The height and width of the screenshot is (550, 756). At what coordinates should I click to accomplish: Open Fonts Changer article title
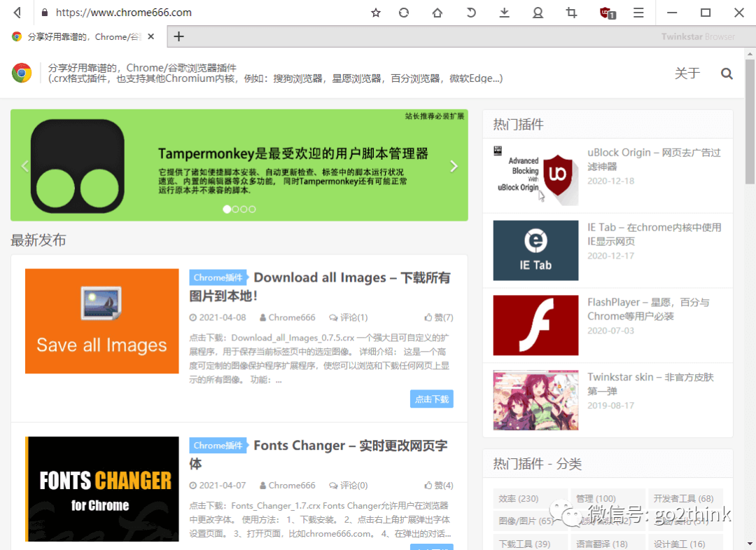[318, 455]
